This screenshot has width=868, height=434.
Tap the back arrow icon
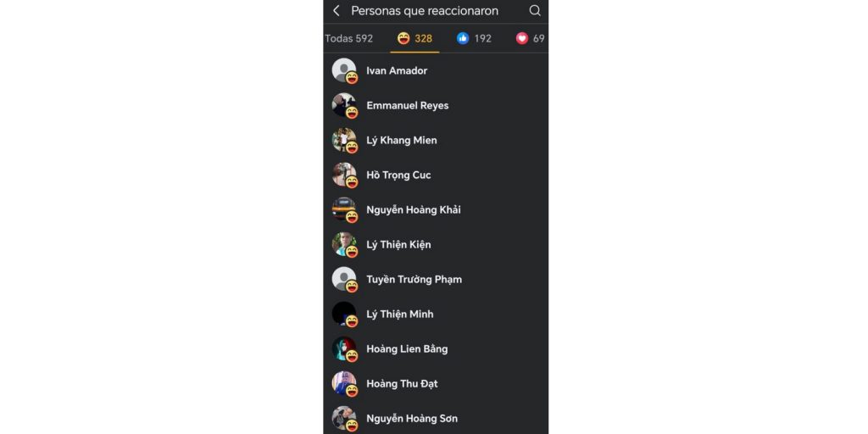pos(336,10)
